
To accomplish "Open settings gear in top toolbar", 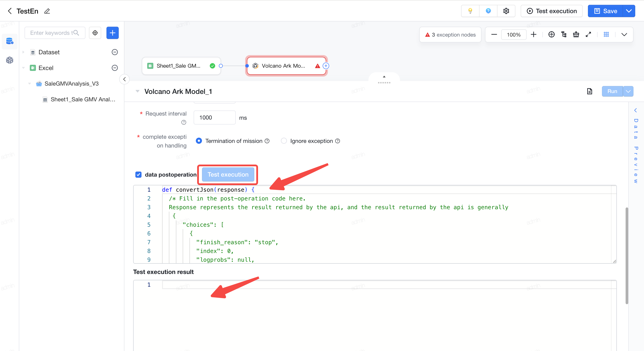I will [506, 11].
